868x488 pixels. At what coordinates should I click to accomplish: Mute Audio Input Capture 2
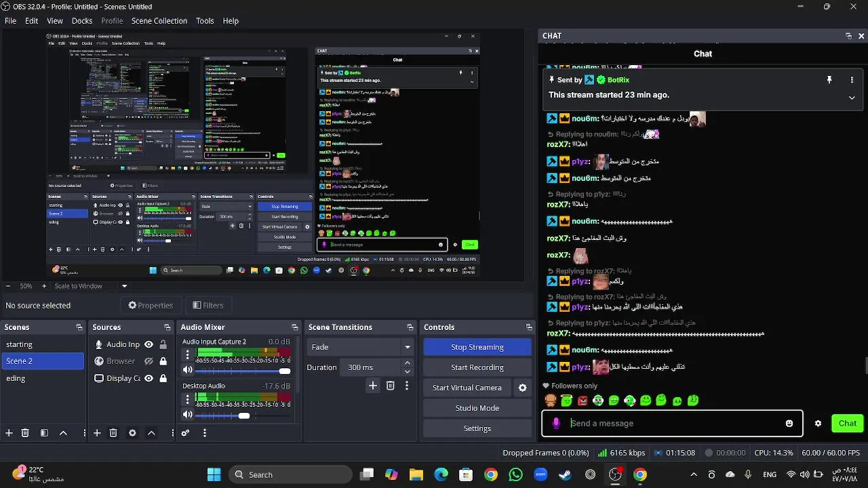click(x=188, y=370)
